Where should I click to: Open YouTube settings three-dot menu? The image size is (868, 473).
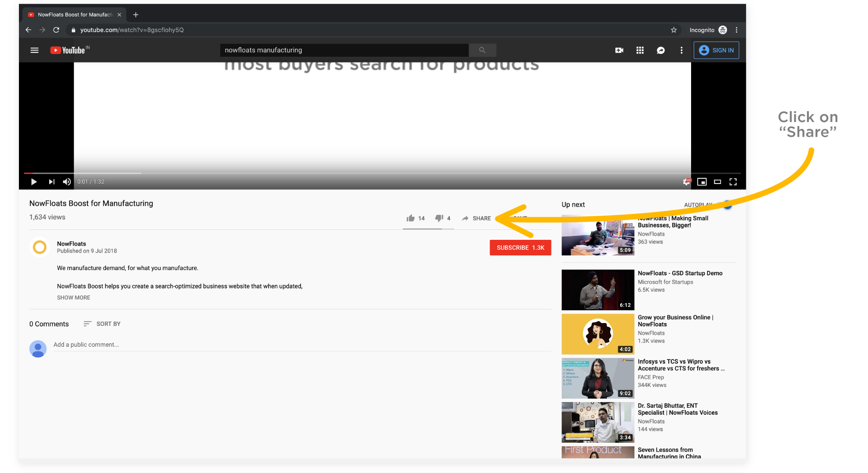[682, 50]
